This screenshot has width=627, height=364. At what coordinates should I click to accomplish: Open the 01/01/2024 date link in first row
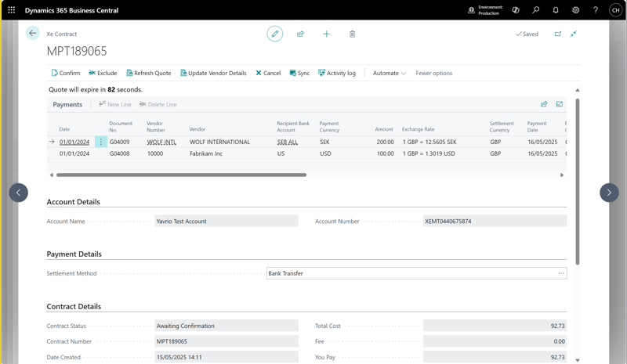[x=74, y=142]
